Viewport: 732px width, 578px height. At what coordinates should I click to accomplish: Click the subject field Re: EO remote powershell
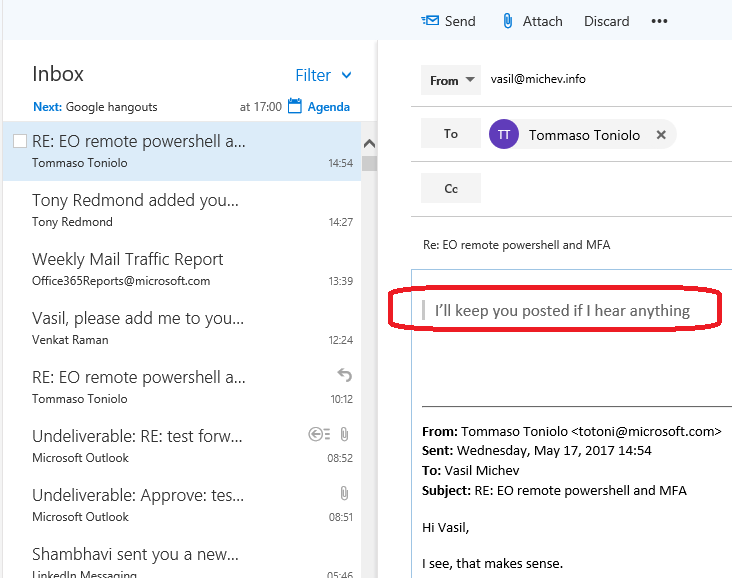point(516,245)
